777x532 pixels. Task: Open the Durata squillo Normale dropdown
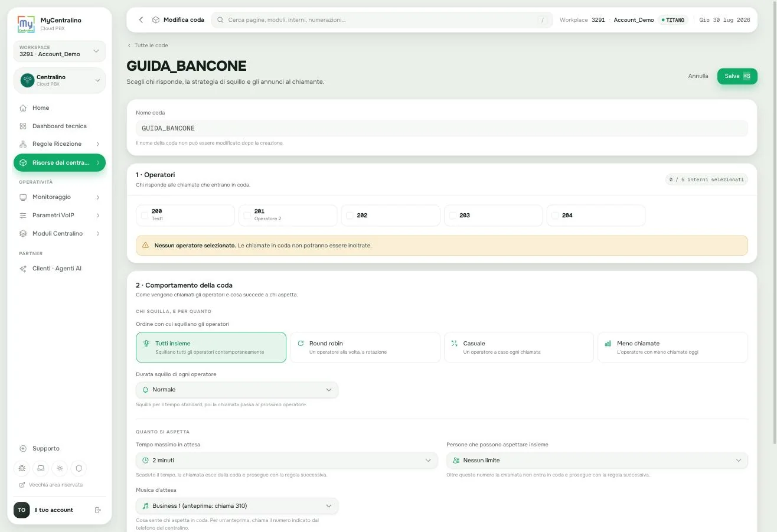(237, 390)
